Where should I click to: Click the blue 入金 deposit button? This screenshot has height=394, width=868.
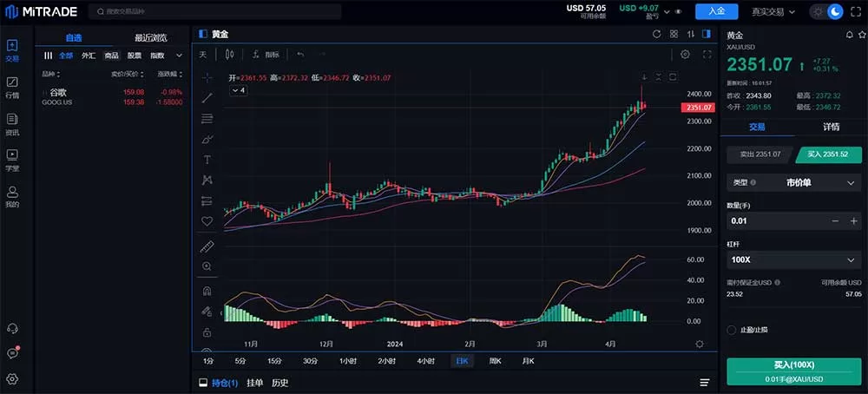tap(717, 11)
